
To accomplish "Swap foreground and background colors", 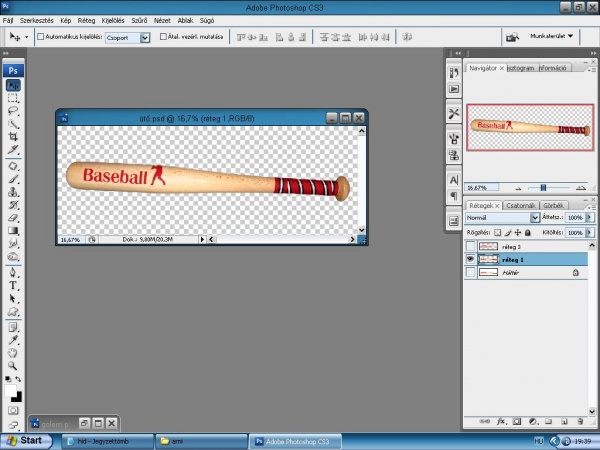I will click(x=18, y=379).
